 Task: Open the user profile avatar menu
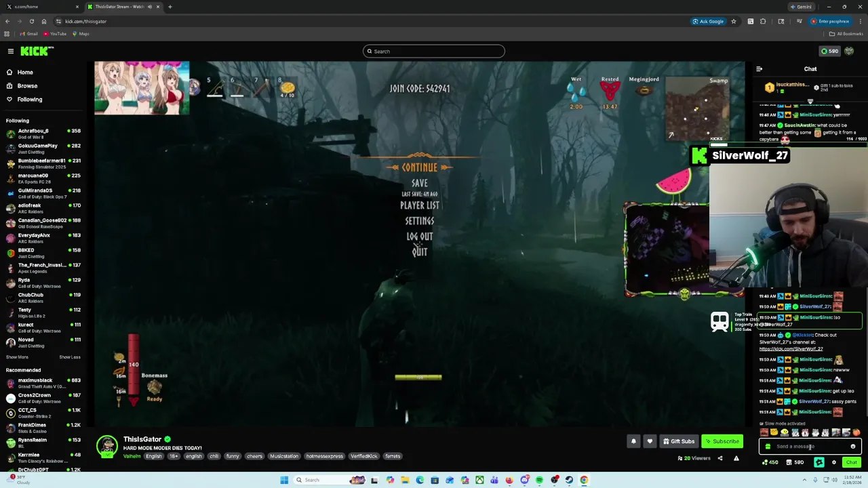(849, 51)
